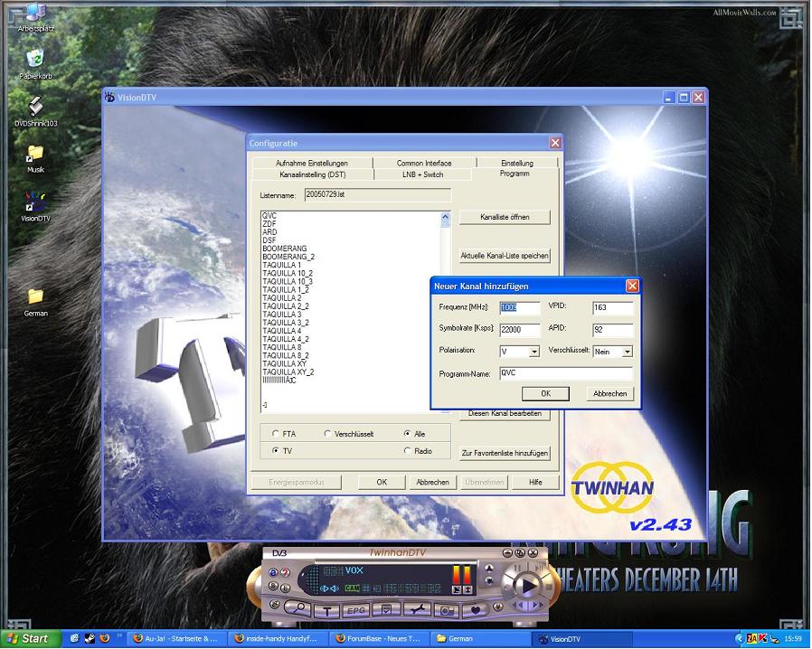This screenshot has height=649, width=812.
Task: Click Kanalliste öffnen button
Action: 505,217
